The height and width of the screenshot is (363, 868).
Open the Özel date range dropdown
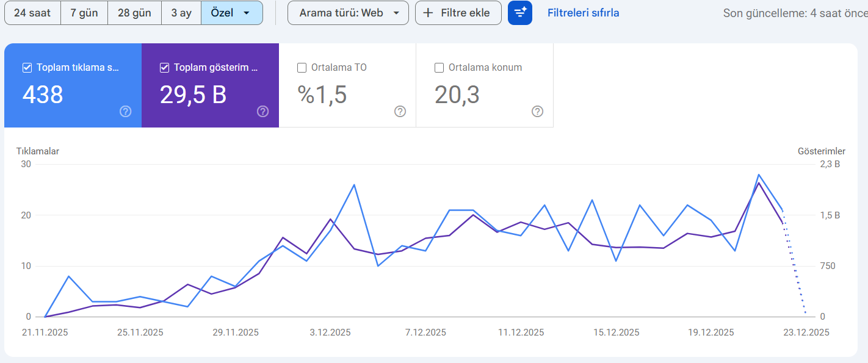tap(232, 13)
